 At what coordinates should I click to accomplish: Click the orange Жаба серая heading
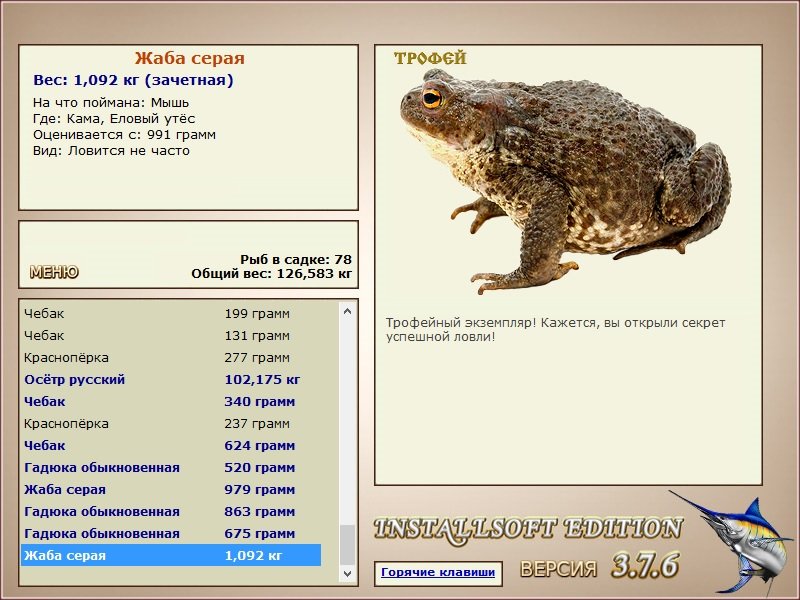pyautogui.click(x=190, y=58)
